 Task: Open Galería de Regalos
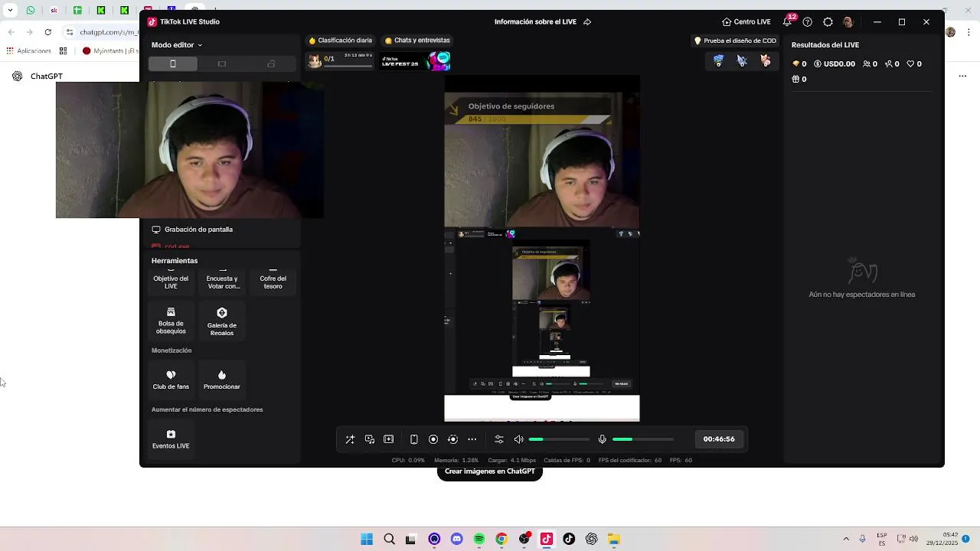click(222, 321)
